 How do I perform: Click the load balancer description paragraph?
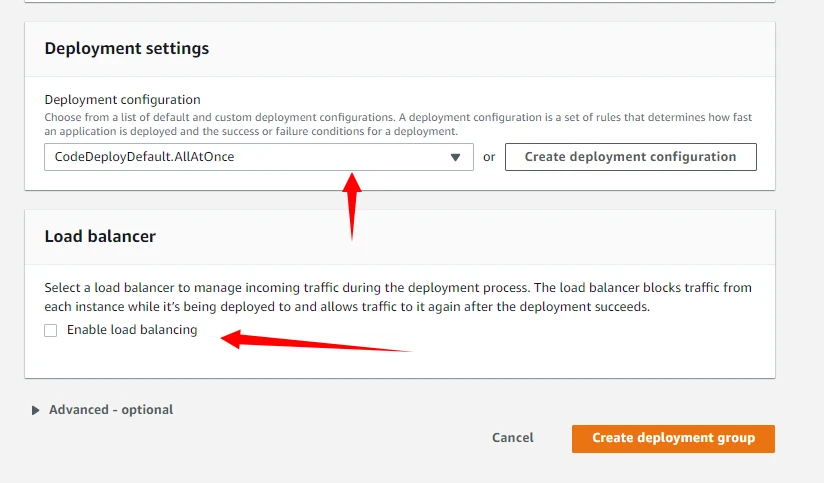pyautogui.click(x=398, y=297)
